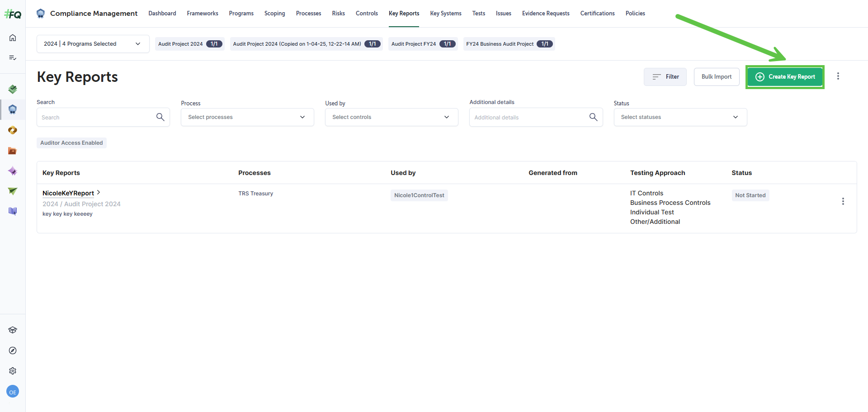
Task: Open the home icon in sidebar
Action: pos(13,38)
